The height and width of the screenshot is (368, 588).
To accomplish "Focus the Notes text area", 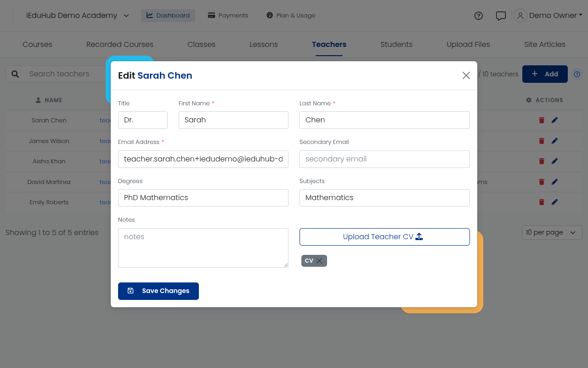I will pyautogui.click(x=203, y=248).
